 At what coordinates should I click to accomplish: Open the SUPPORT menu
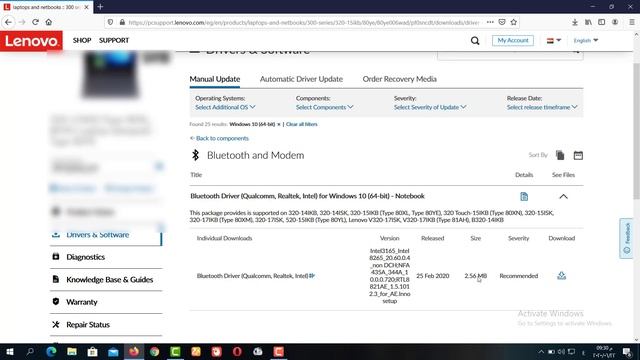(x=114, y=40)
